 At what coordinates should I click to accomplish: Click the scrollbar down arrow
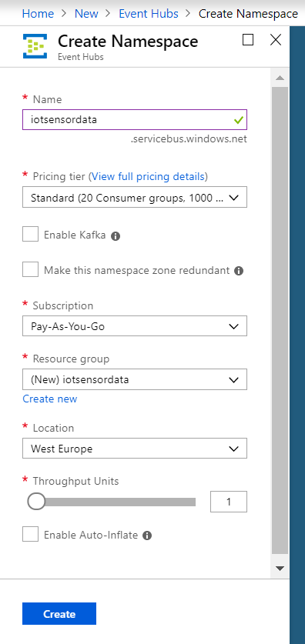280,569
